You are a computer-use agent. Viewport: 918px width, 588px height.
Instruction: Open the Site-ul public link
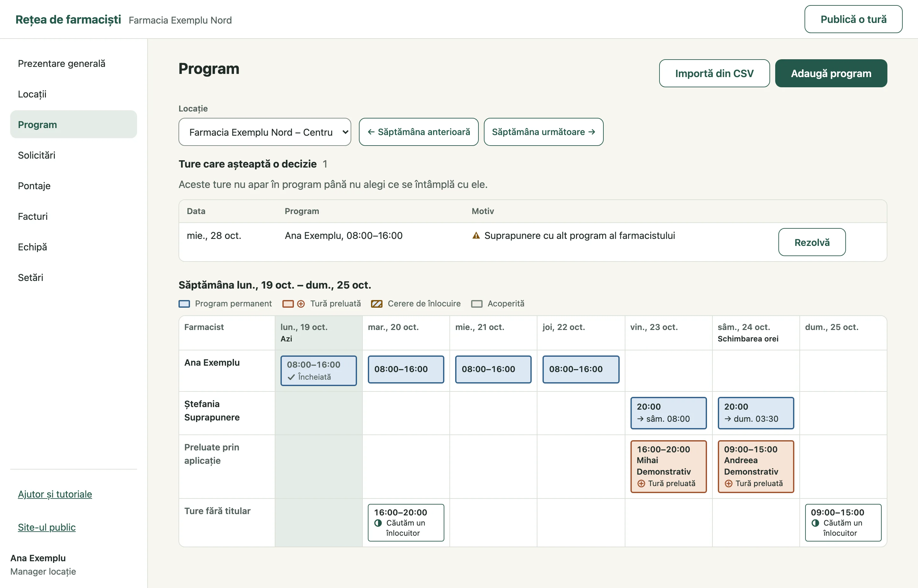coord(47,527)
